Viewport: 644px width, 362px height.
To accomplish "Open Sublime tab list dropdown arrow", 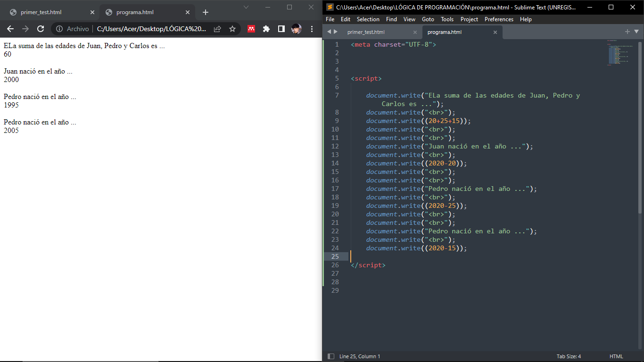I will click(636, 32).
